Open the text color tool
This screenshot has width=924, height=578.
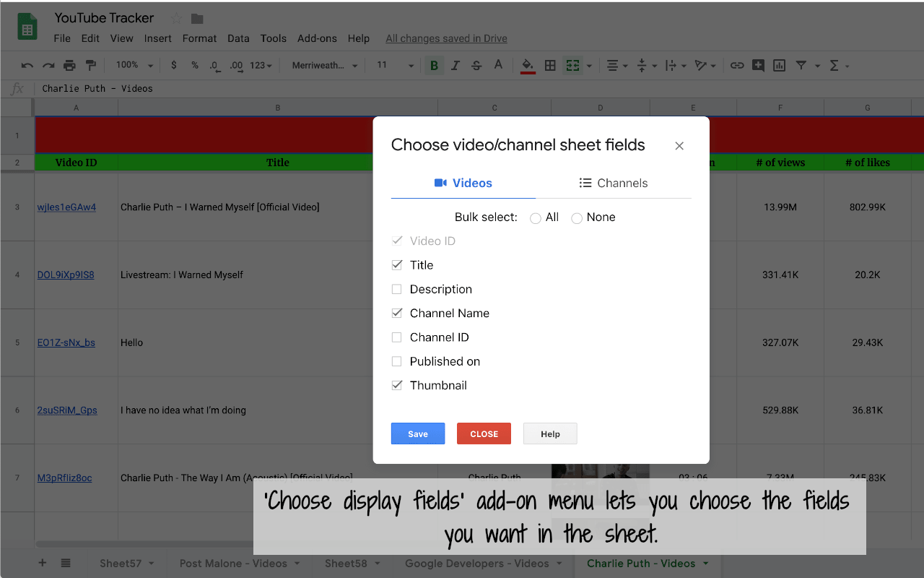pos(498,65)
